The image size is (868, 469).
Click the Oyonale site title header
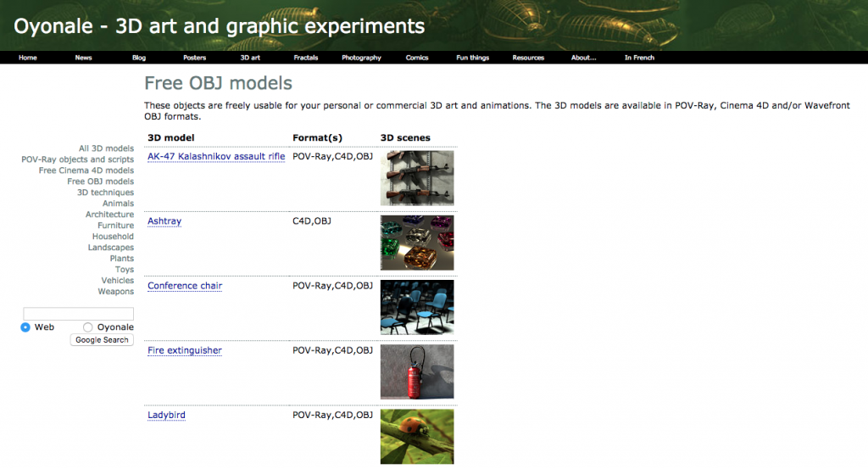coord(219,26)
